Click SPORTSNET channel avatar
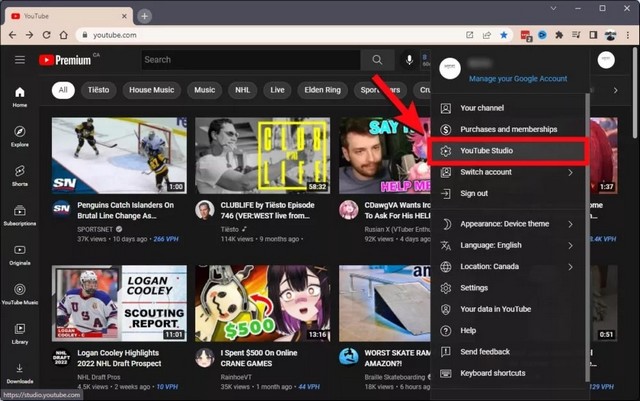 (x=61, y=209)
